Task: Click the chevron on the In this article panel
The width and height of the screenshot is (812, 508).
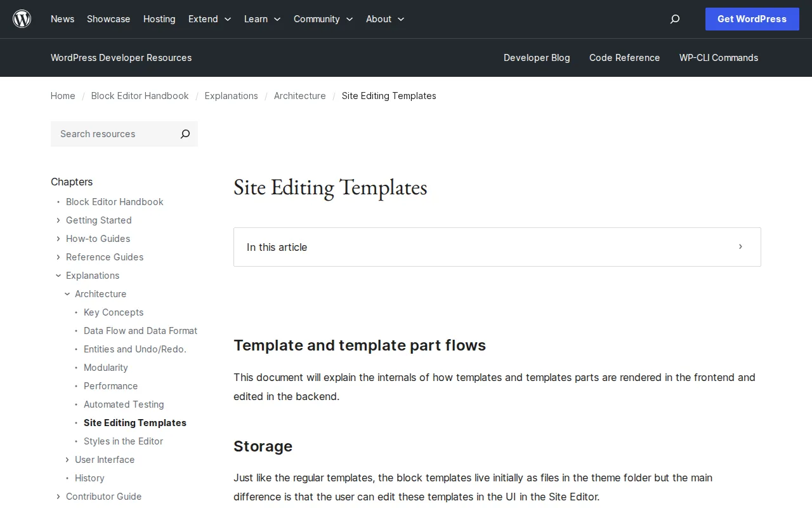Action: tap(740, 247)
